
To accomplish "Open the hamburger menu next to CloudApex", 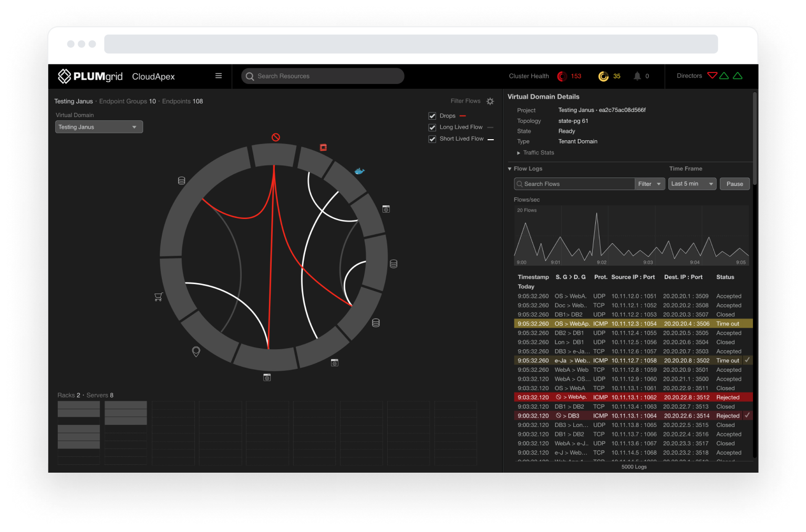I will click(x=219, y=76).
